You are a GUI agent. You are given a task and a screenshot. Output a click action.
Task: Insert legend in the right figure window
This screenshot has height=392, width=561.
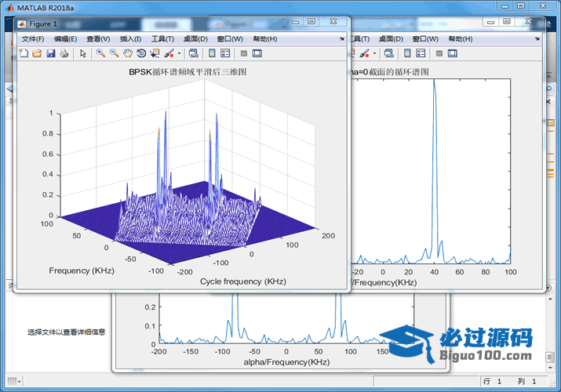[x=421, y=53]
